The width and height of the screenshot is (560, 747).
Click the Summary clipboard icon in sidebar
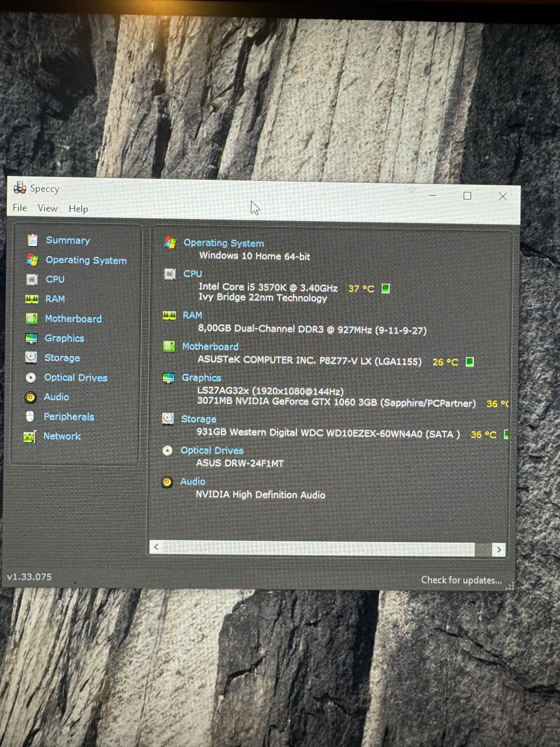pos(33,240)
